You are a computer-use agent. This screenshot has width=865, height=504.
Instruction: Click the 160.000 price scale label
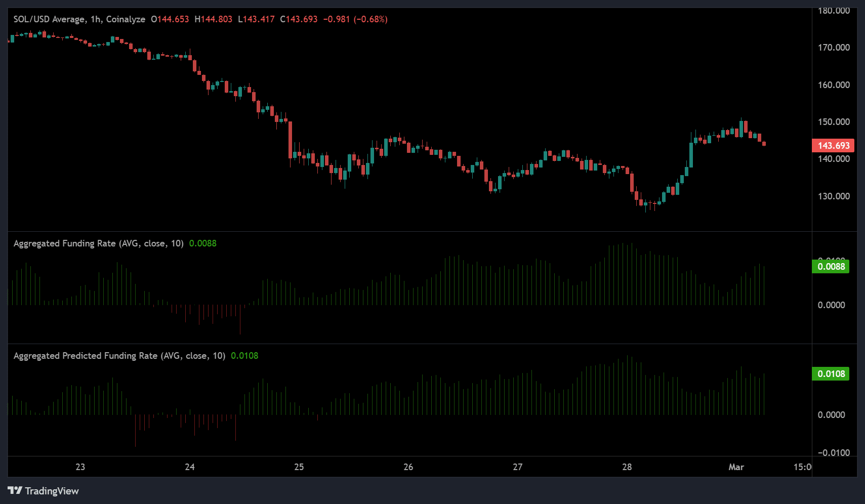coord(834,85)
